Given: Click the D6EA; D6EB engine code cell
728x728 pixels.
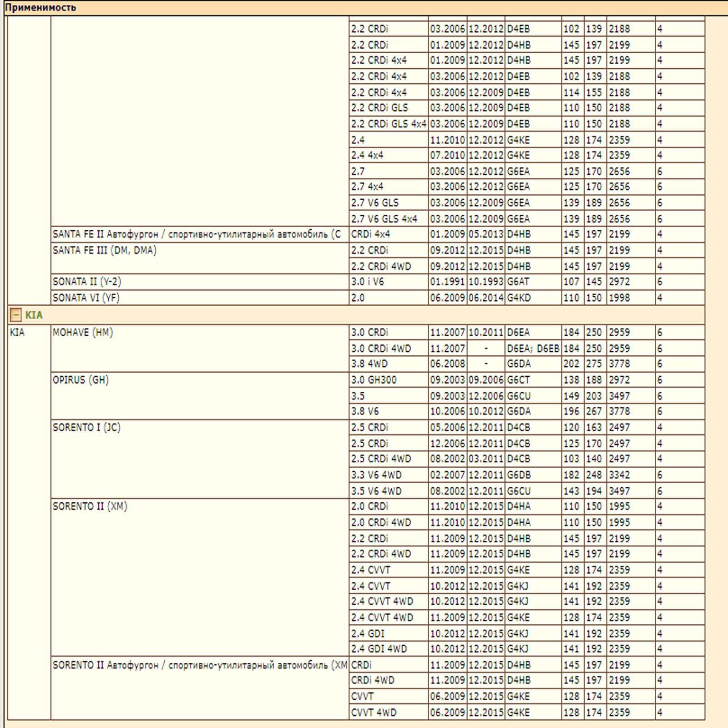Looking at the screenshot, I should (533, 349).
